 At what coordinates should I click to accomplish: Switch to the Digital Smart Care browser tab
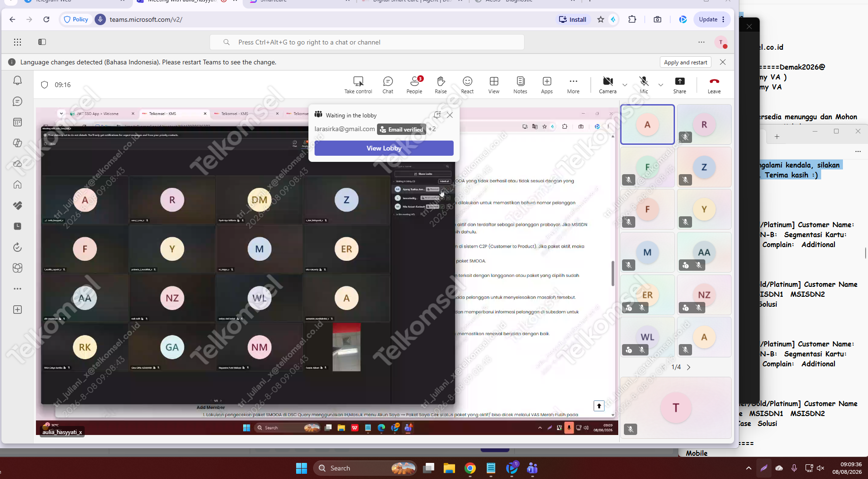(x=412, y=2)
